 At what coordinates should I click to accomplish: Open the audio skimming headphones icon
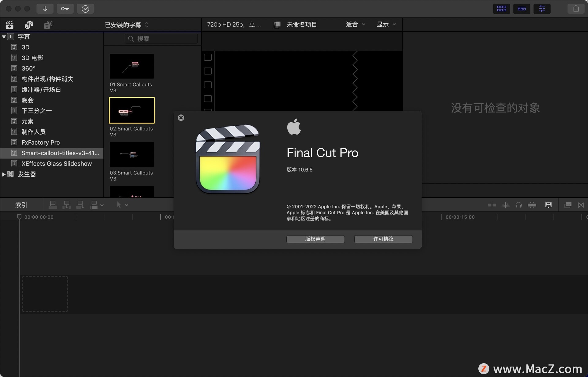(518, 205)
